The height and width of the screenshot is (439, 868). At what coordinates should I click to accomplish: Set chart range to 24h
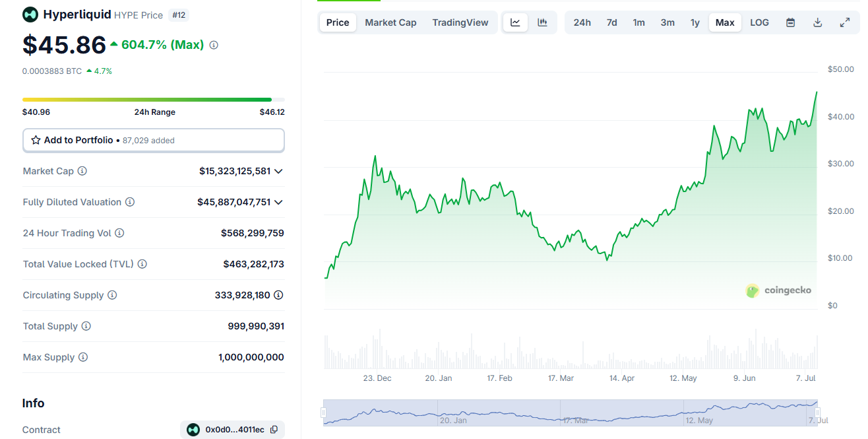(x=582, y=22)
